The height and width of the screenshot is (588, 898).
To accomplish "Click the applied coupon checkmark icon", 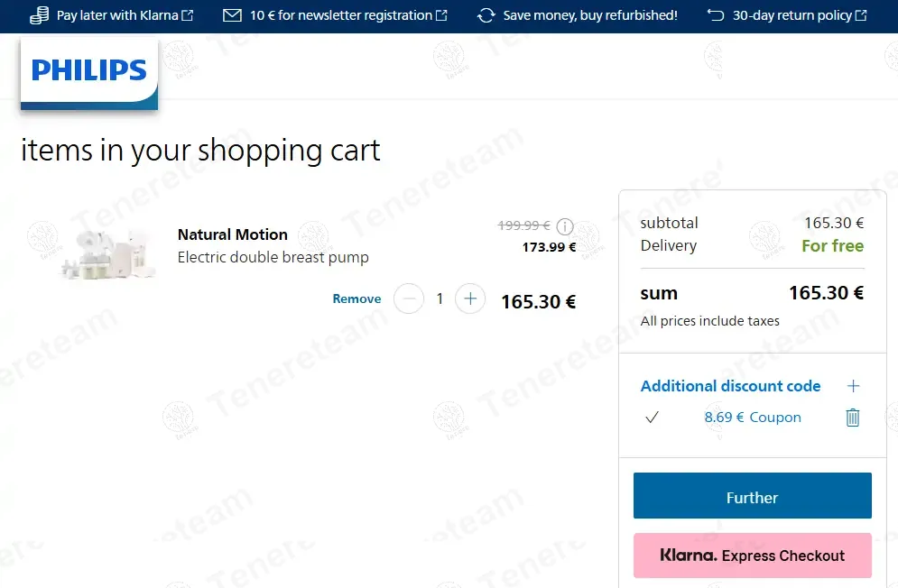I will click(x=652, y=418).
